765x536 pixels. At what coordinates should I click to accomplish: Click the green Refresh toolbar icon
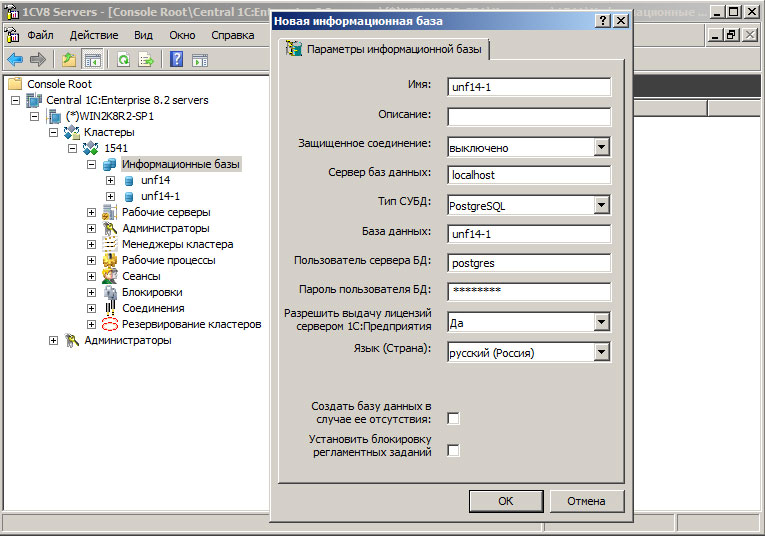coord(123,60)
